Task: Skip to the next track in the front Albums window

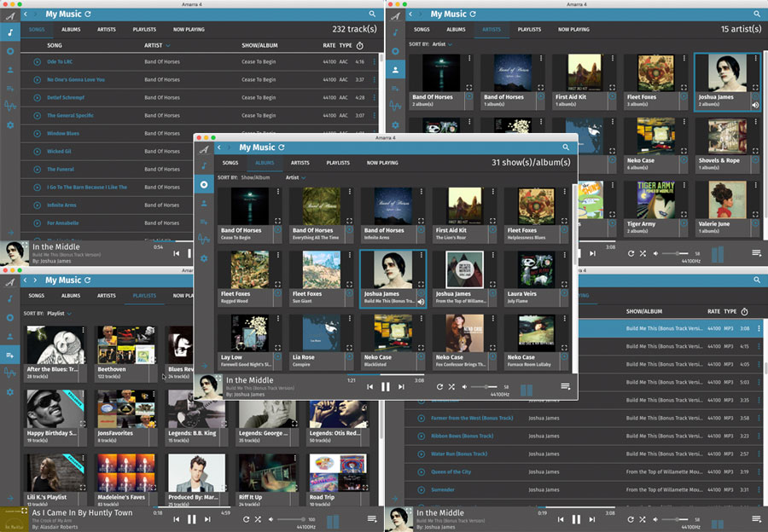Action: tap(401, 387)
